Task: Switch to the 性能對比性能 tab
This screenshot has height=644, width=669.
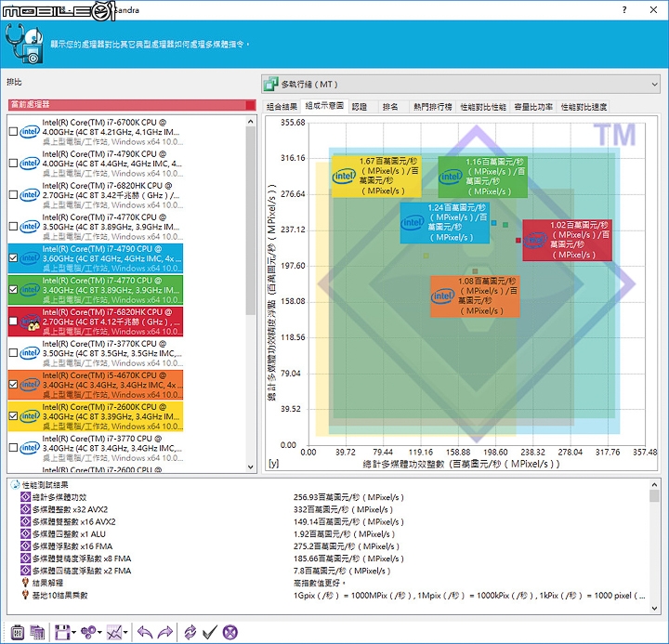Action: 482,107
